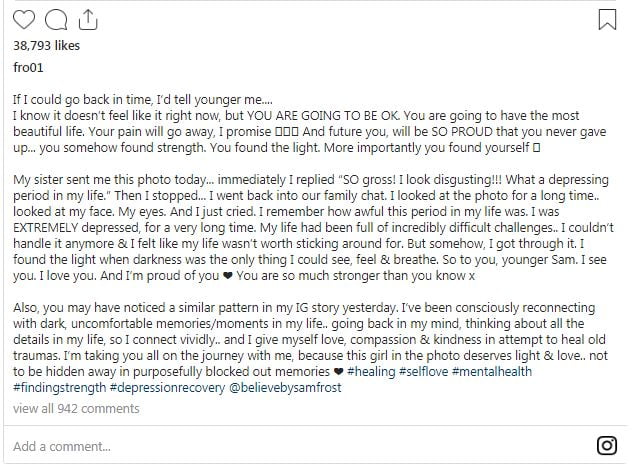Browse the #mentalhealth hashtag

point(492,371)
